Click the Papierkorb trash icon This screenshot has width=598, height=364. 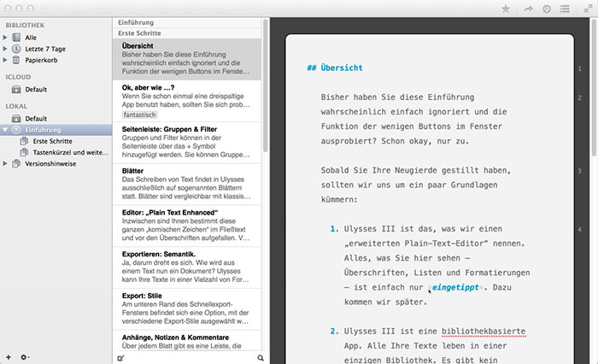[16, 60]
